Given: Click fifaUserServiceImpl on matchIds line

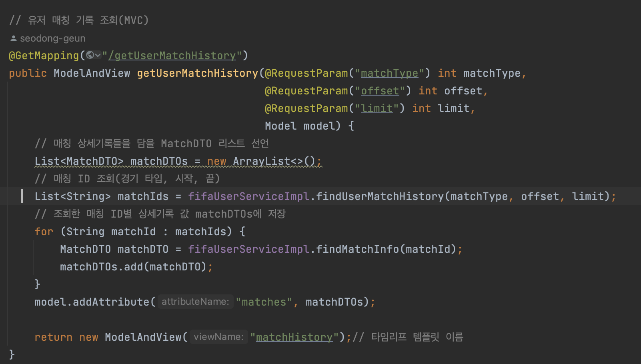Looking at the screenshot, I should tap(249, 196).
